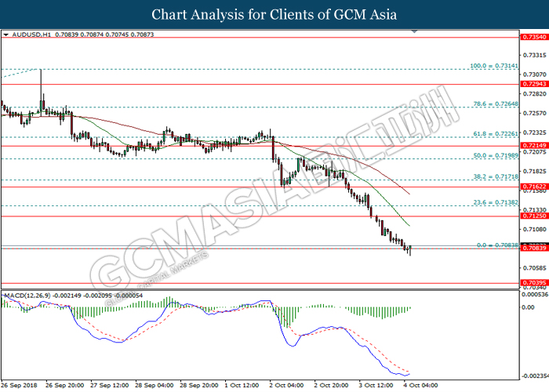The image size is (549, 392).
Task: Click the AUDUSD,H1 symbol label
Action: [31, 34]
